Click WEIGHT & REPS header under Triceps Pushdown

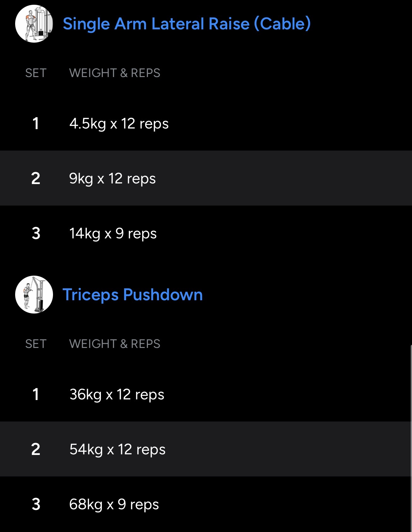115,344
